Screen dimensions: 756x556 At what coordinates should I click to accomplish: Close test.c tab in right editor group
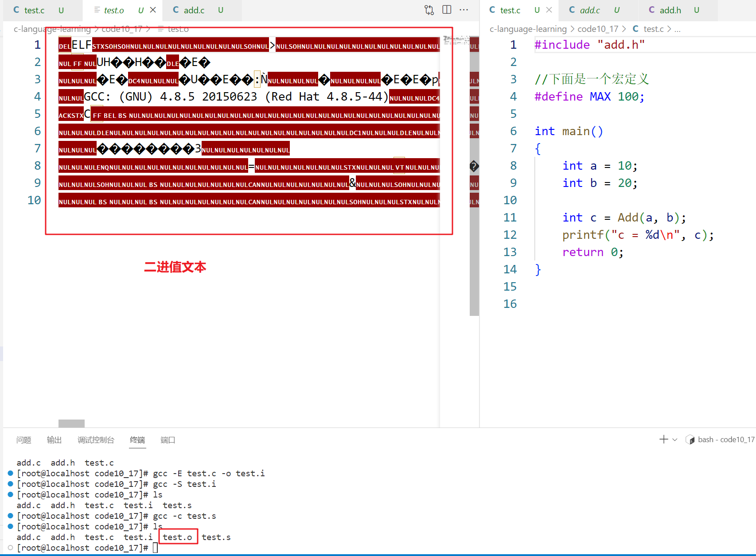click(549, 10)
